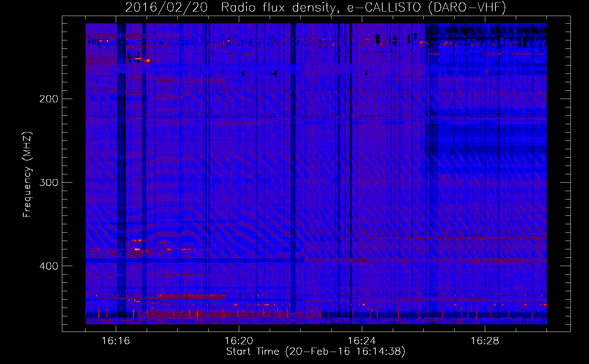This screenshot has height=364, width=589.
Task: Click the 200 frequency tick label
Action: tap(49, 99)
